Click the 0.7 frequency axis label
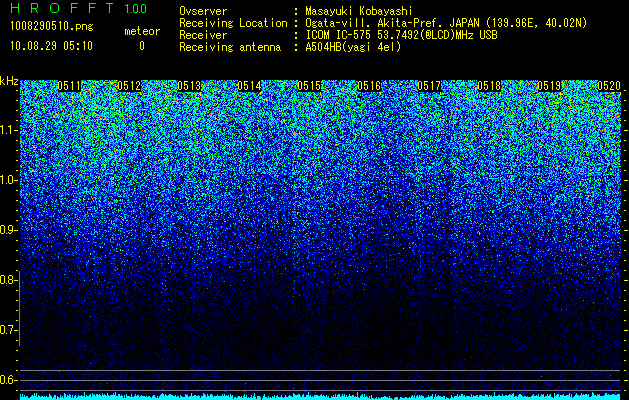Viewport: 629px width, 400px height. pos(8,330)
